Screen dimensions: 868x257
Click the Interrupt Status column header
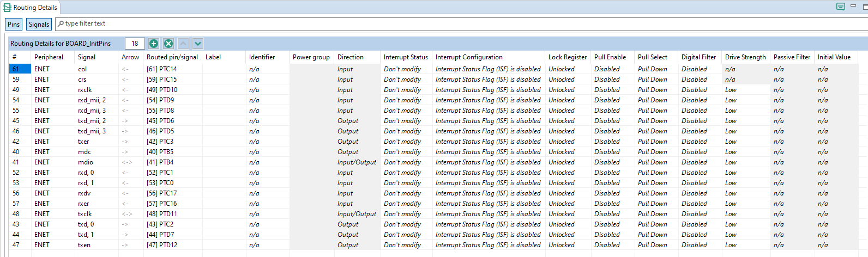pos(407,57)
